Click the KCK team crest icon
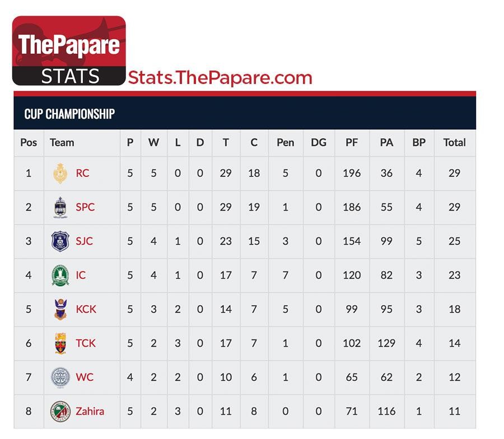 point(60,309)
